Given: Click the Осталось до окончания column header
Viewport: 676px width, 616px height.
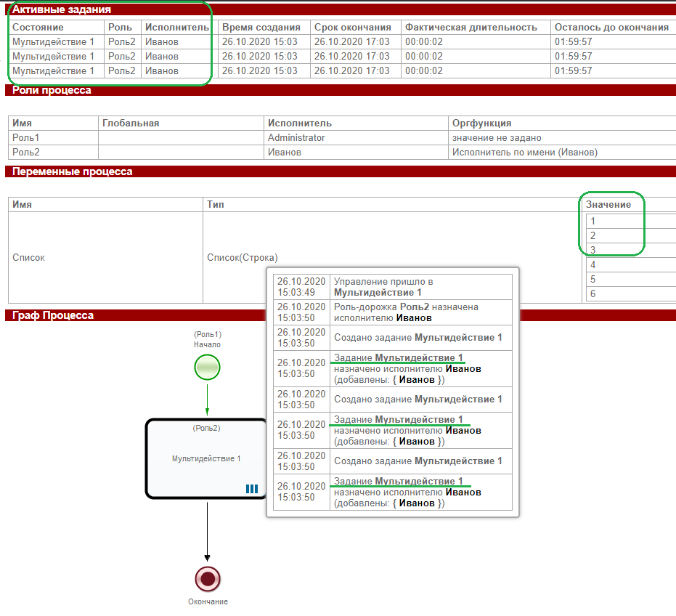Looking at the screenshot, I should click(x=611, y=27).
